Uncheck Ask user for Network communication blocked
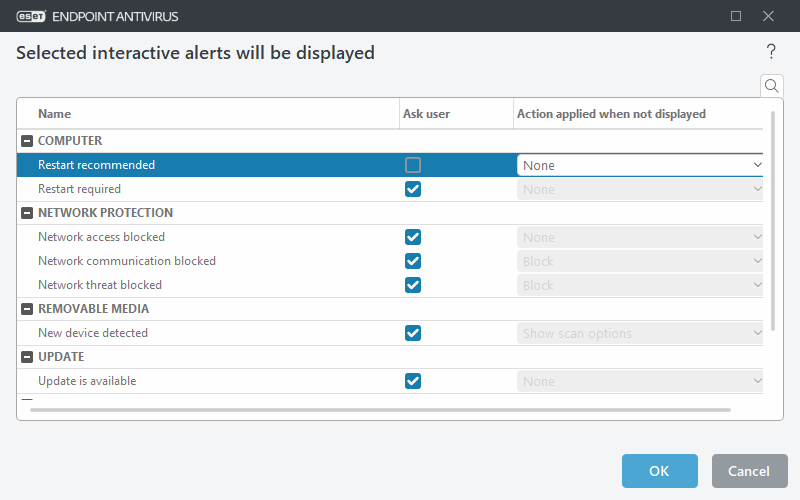Image resolution: width=800 pixels, height=500 pixels. (x=413, y=261)
